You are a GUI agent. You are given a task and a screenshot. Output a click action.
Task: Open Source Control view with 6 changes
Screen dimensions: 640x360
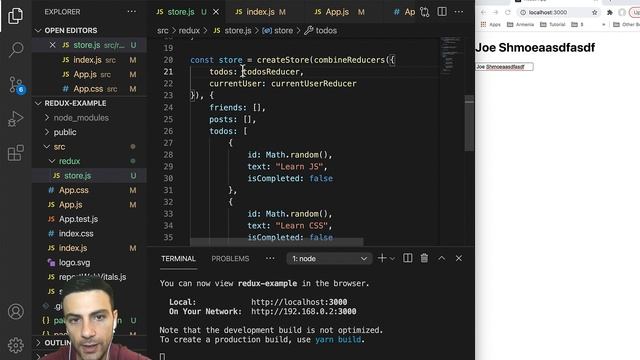pyautogui.click(x=16, y=85)
